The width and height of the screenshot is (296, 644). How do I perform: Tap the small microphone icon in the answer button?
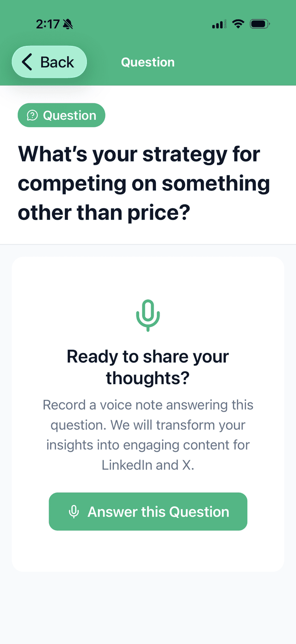click(x=74, y=512)
